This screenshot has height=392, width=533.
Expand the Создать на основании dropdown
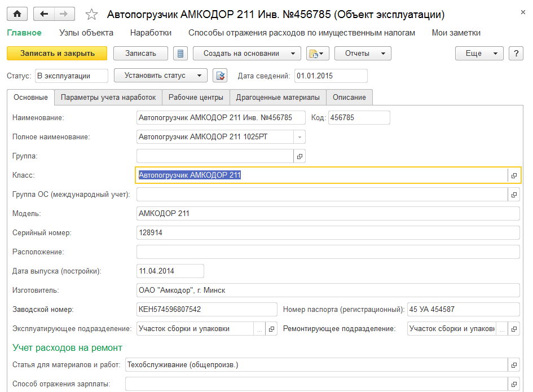pos(246,54)
